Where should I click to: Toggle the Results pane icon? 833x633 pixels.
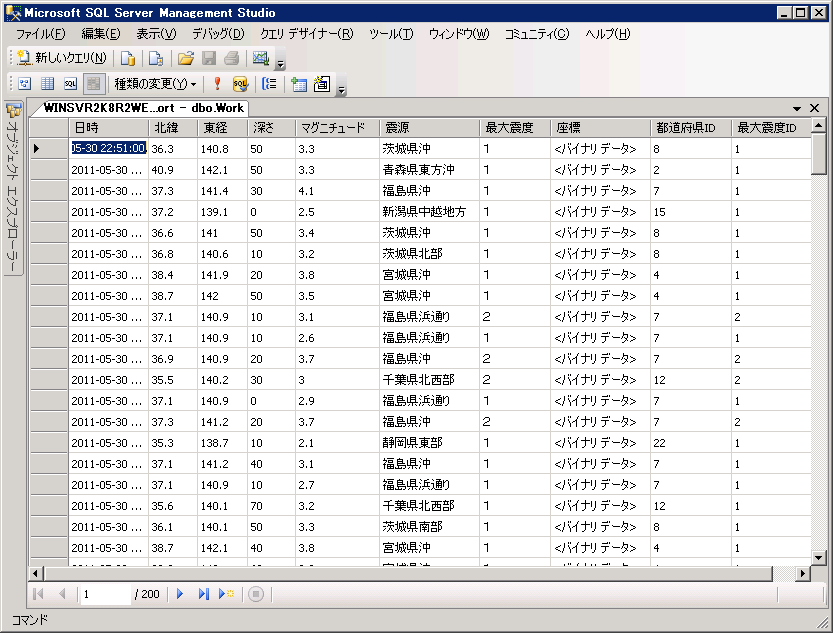94,84
